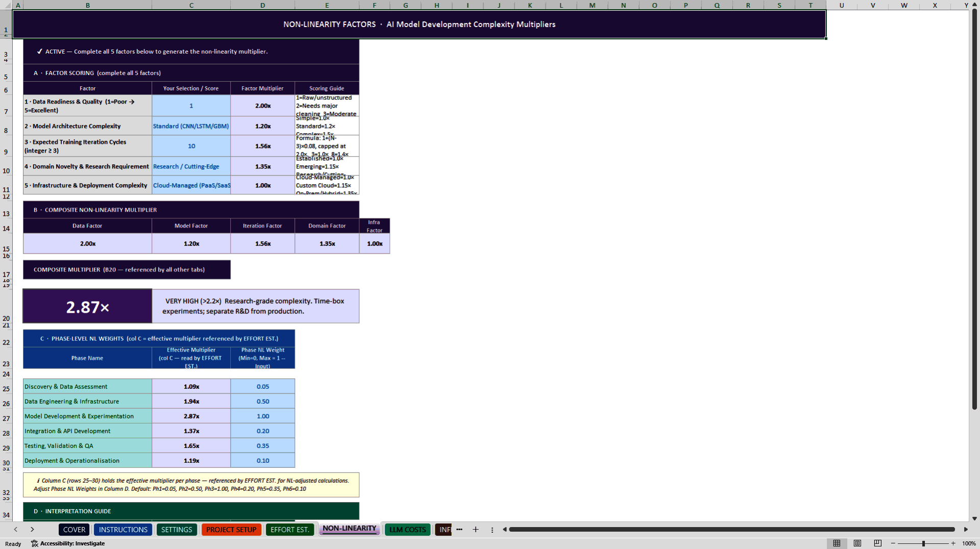Switch to Normal view in status bar
The width and height of the screenshot is (980, 549).
(837, 543)
